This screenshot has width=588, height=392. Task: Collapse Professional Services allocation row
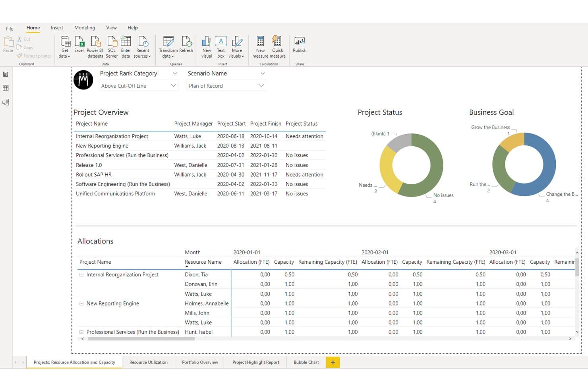tap(81, 332)
